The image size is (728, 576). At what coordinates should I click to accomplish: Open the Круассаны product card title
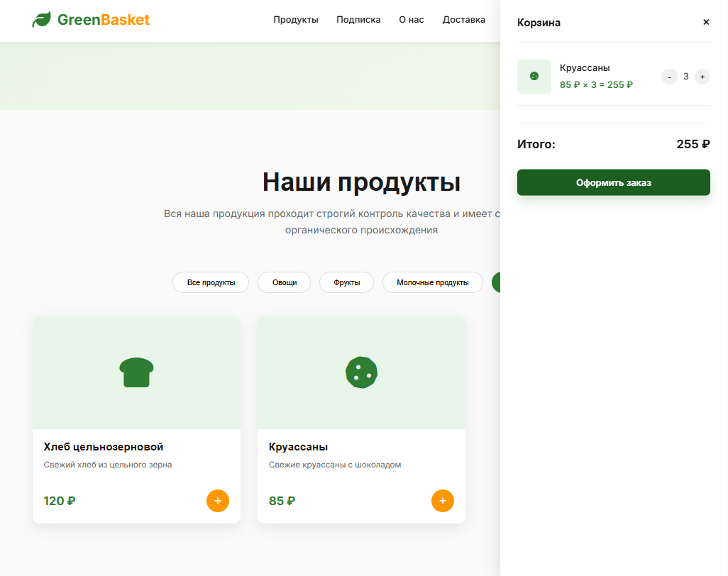point(298,447)
